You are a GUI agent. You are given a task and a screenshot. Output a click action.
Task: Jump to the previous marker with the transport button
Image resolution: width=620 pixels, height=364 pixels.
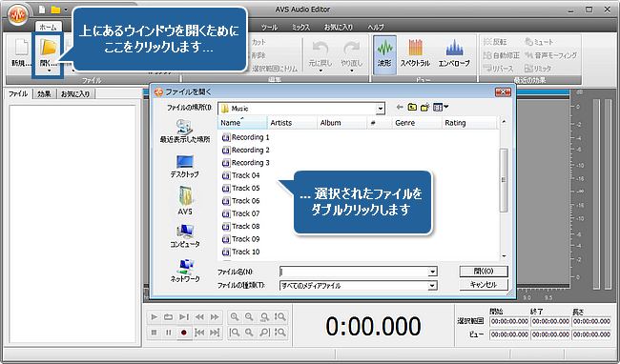pos(199,333)
